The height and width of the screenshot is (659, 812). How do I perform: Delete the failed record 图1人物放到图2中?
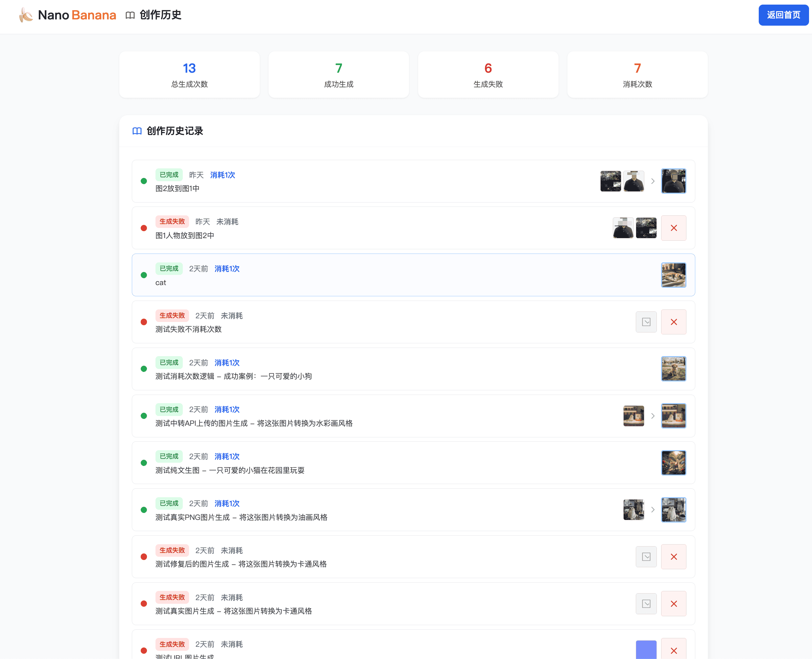click(x=674, y=228)
